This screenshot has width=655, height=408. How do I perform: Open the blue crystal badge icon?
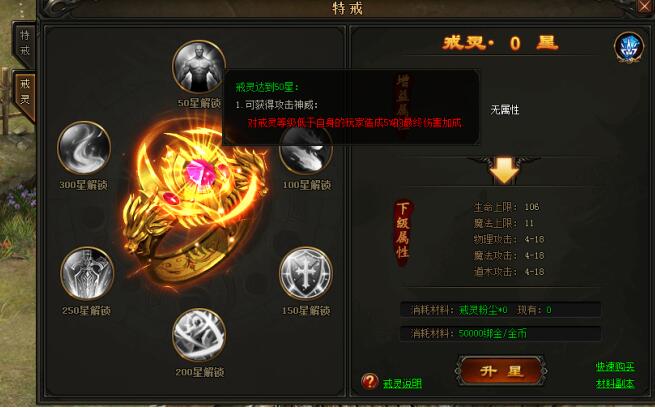coord(629,47)
